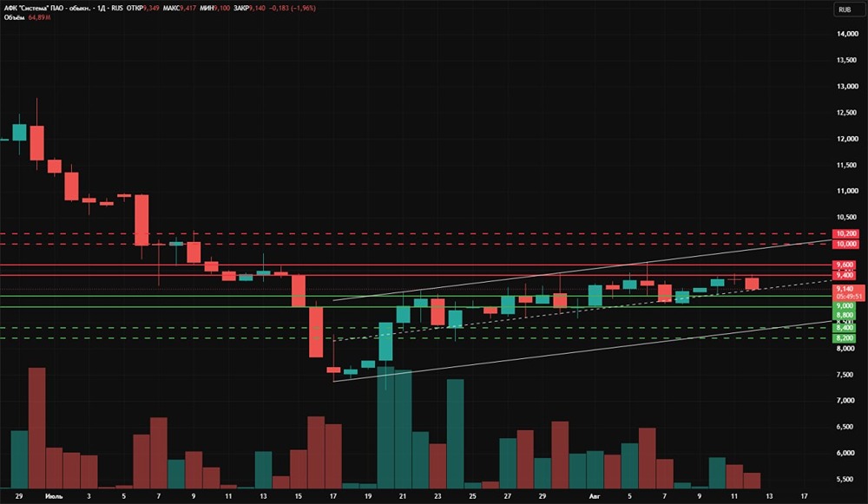Click 12,500 on the price axis
Image resolution: width=868 pixels, height=504 pixels.
(x=847, y=112)
